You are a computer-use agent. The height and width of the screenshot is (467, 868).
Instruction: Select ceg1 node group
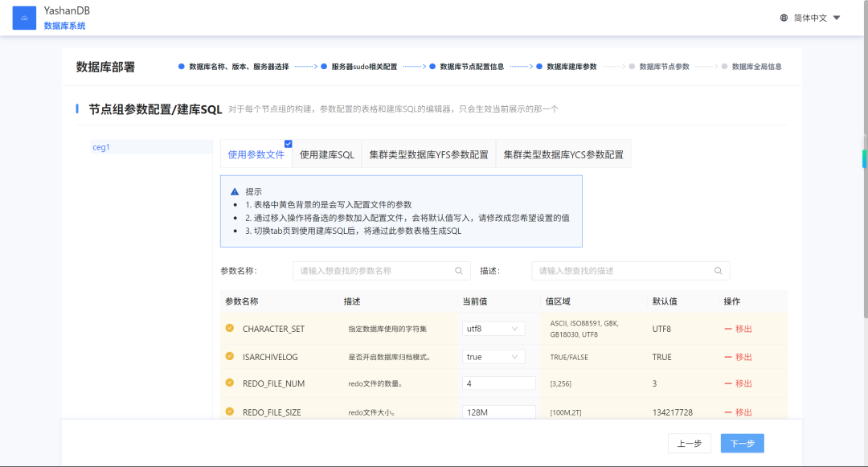[151, 147]
